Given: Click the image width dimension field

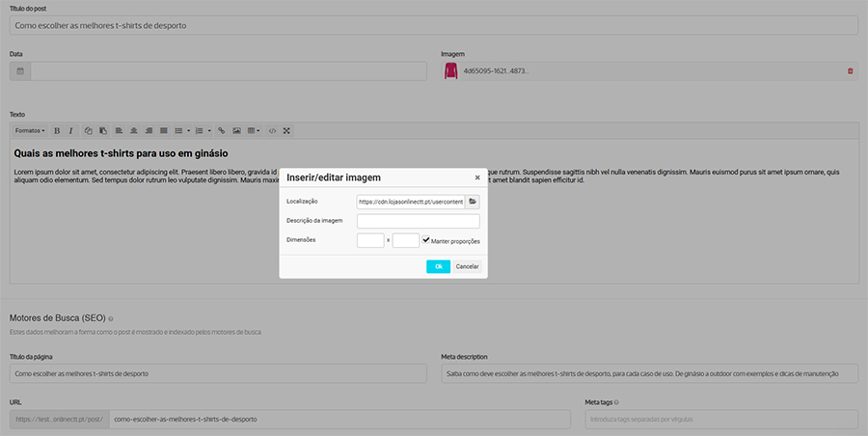Looking at the screenshot, I should pos(370,240).
